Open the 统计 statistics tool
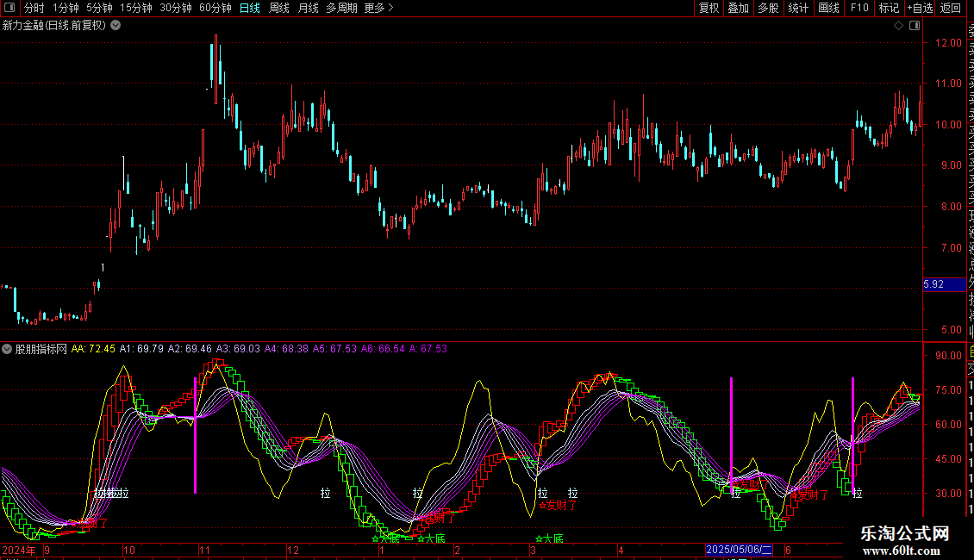This screenshot has height=560, width=974. coord(798,8)
